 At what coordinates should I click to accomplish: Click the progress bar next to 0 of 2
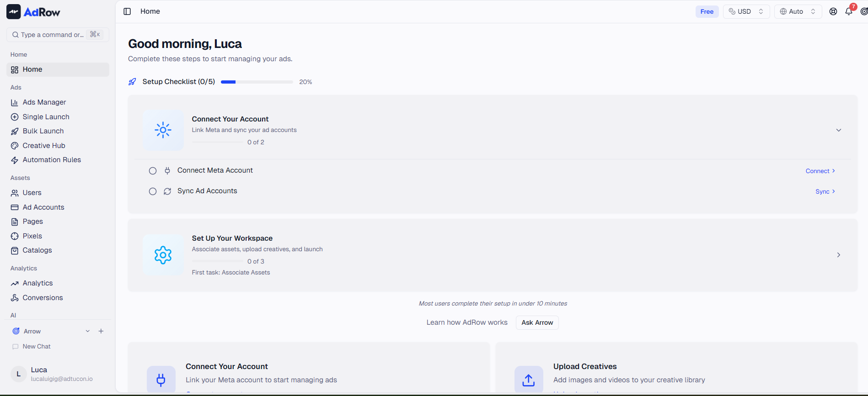(218, 142)
